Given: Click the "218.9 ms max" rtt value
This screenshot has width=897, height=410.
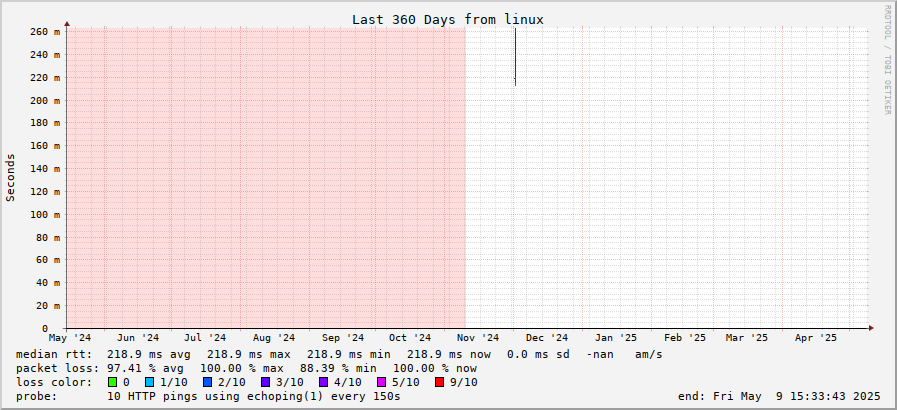Looking at the screenshot, I should [249, 355].
